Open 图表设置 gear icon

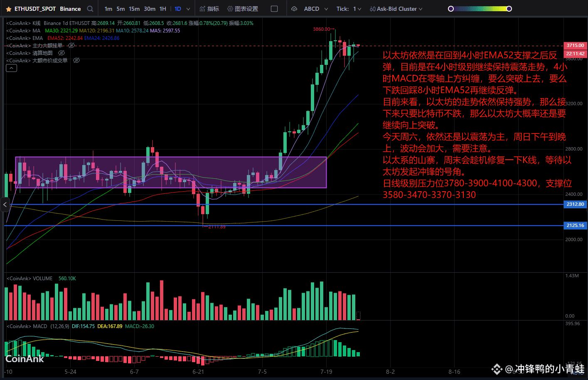click(x=230, y=9)
